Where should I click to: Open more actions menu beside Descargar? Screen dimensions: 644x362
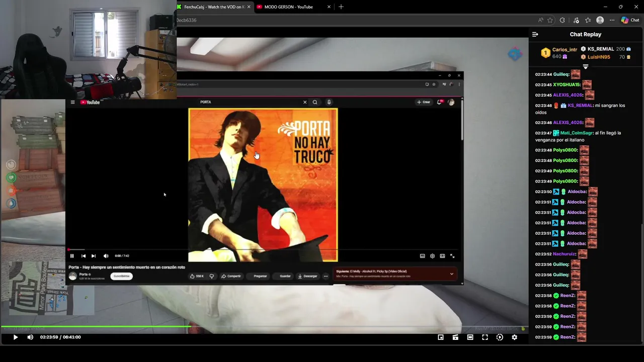pyautogui.click(x=326, y=276)
